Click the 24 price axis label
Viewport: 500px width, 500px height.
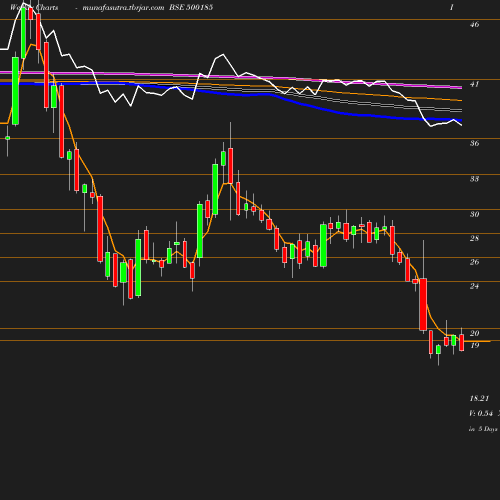tap(474, 286)
